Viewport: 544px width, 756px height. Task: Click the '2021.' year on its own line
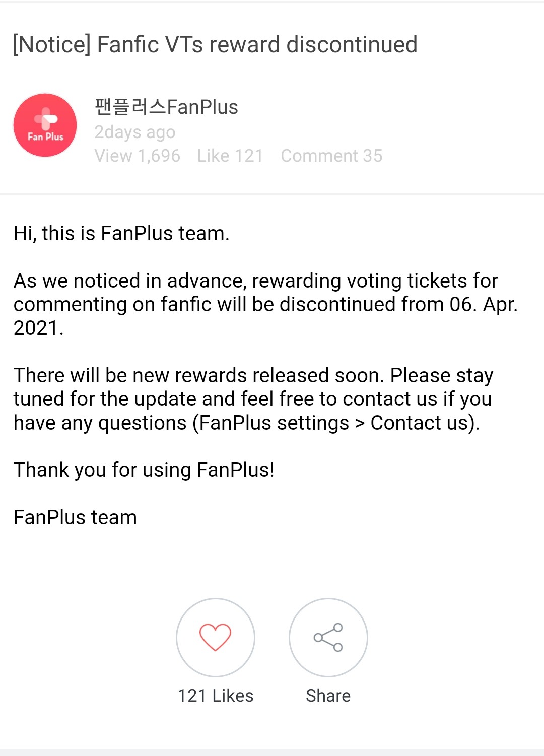pos(38,328)
